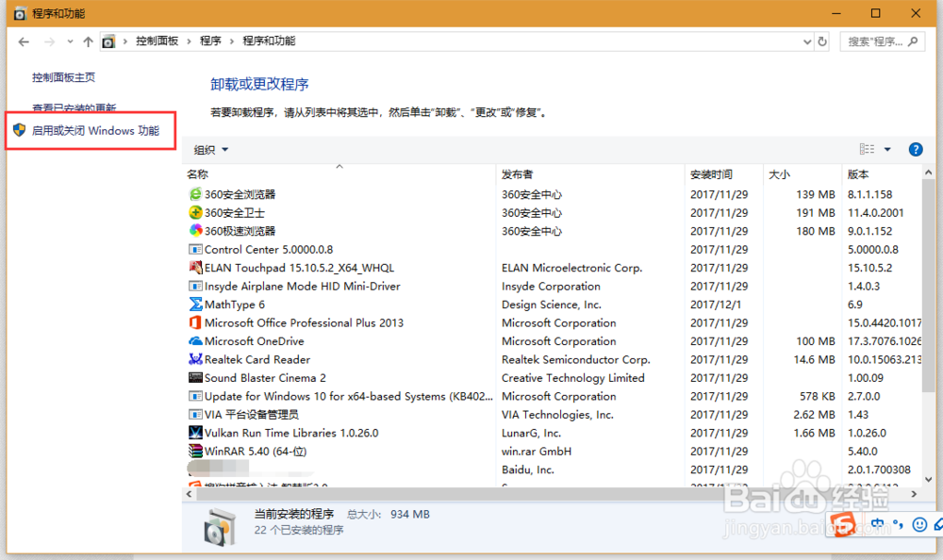Click the Vulkan Run Time Libraries icon
The image size is (943, 560).
coord(195,433)
